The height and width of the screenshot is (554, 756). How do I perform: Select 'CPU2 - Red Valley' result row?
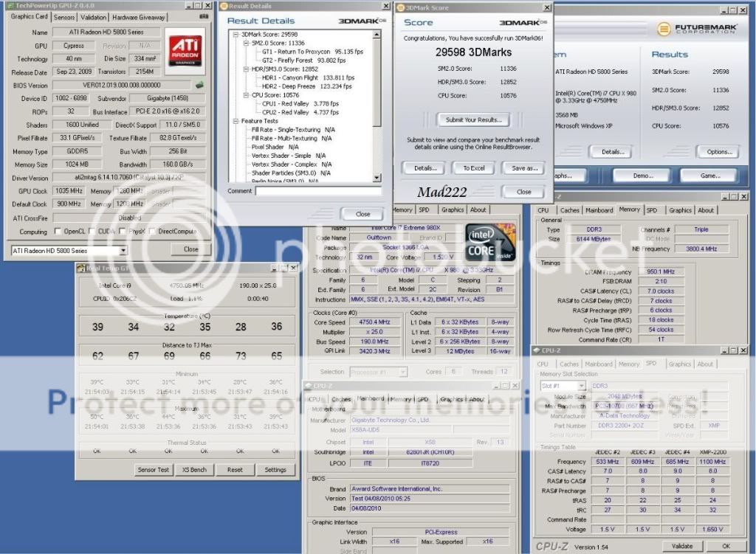300,113
